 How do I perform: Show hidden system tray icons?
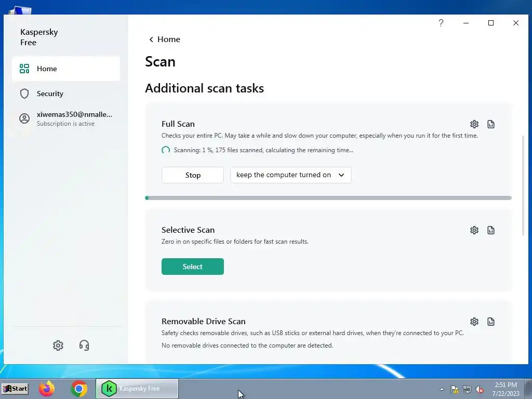coord(442,389)
